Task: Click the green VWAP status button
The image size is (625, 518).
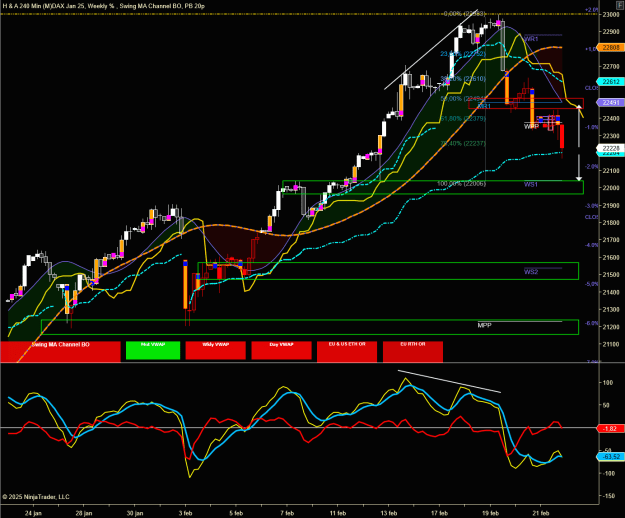Action: click(153, 350)
